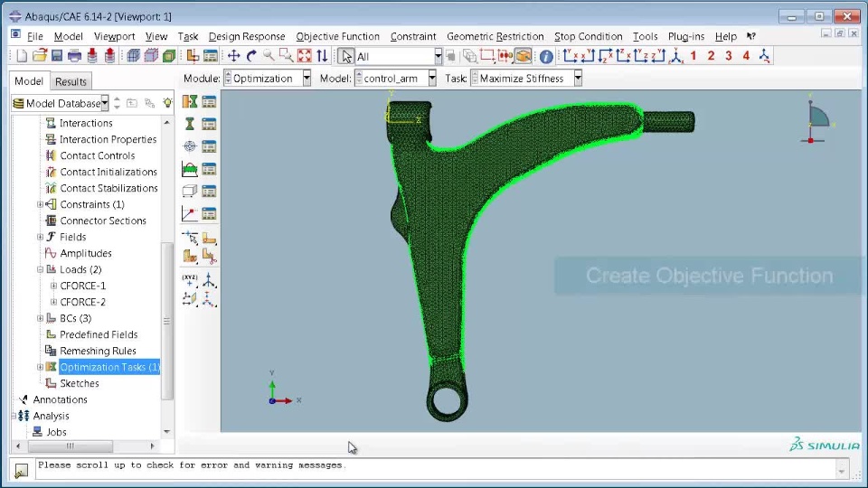This screenshot has height=488, width=868.
Task: Select the CFORCE-2 load item
Action: [83, 302]
